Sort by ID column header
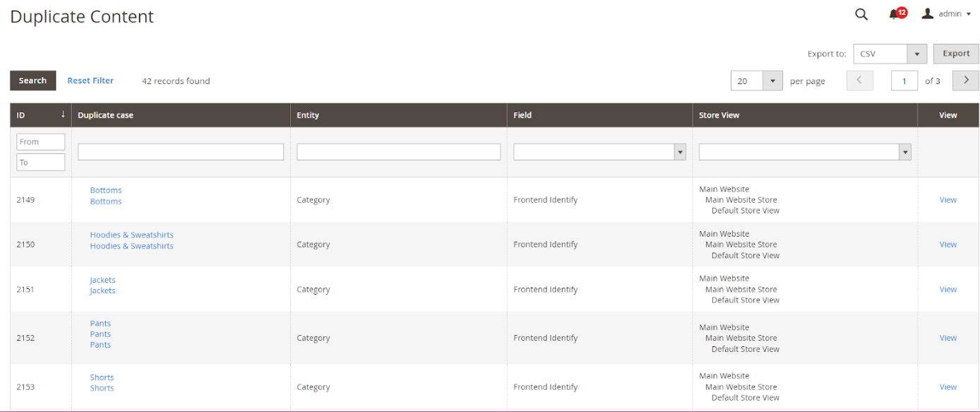The height and width of the screenshot is (412, 980). click(x=40, y=115)
